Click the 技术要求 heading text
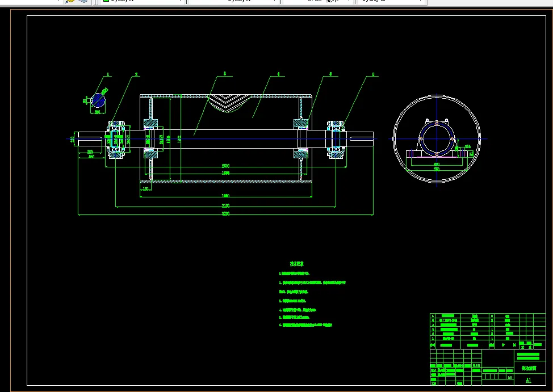The width and height of the screenshot is (553, 392). 296,264
